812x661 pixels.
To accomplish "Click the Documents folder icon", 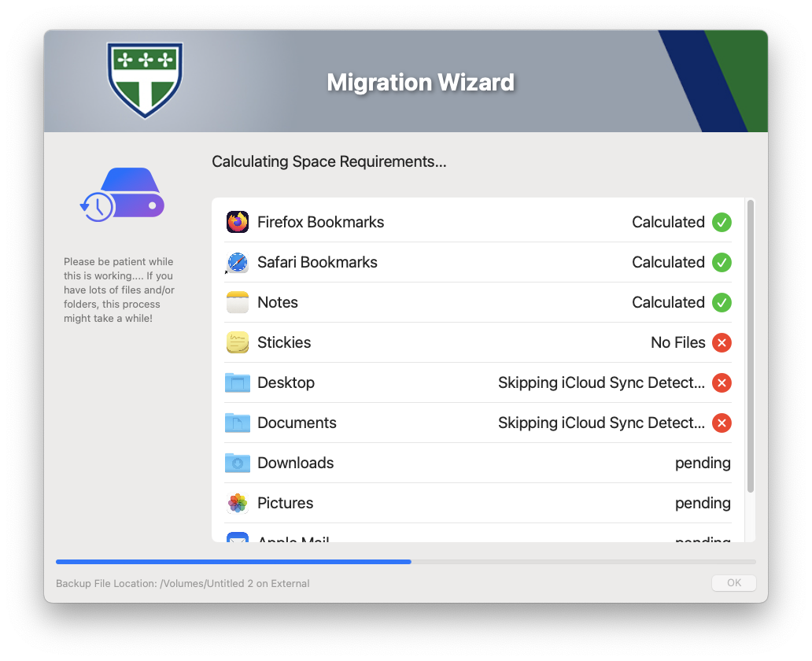I will (x=238, y=423).
